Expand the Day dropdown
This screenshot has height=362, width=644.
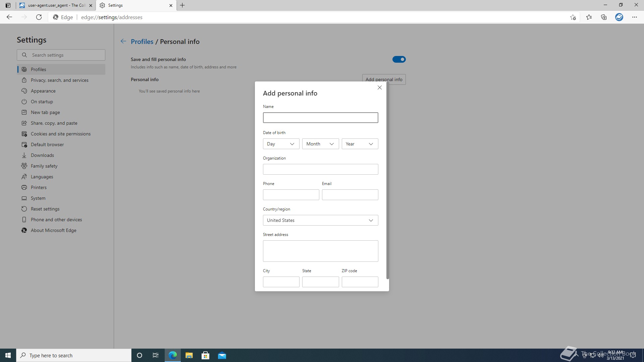(281, 144)
